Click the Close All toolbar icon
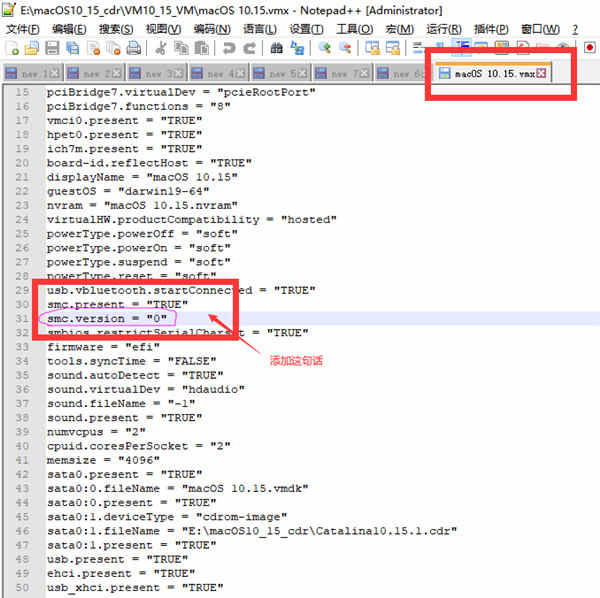600x598 pixels. [113, 49]
